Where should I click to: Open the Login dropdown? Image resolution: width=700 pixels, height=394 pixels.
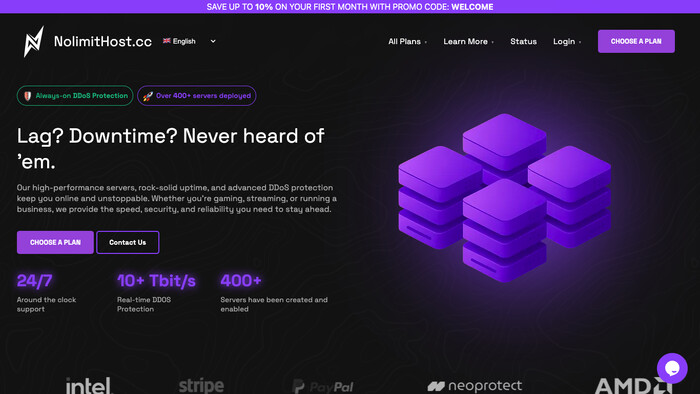click(x=567, y=41)
